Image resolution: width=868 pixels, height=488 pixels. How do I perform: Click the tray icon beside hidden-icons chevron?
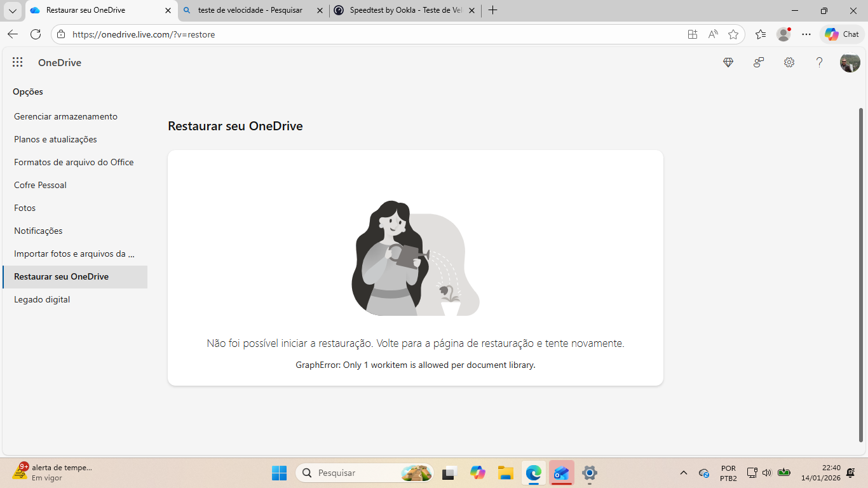point(703,473)
